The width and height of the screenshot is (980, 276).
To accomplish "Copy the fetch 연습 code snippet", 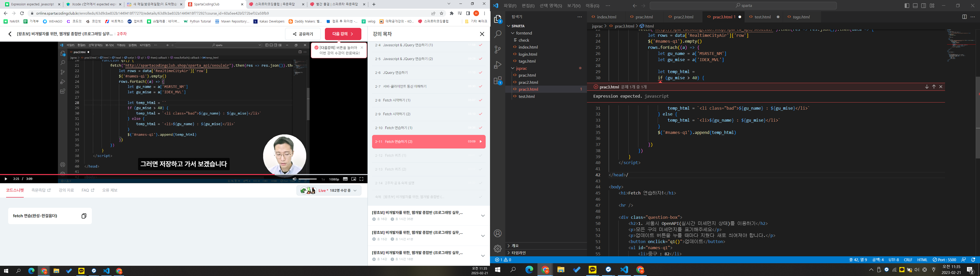I will [x=84, y=216].
